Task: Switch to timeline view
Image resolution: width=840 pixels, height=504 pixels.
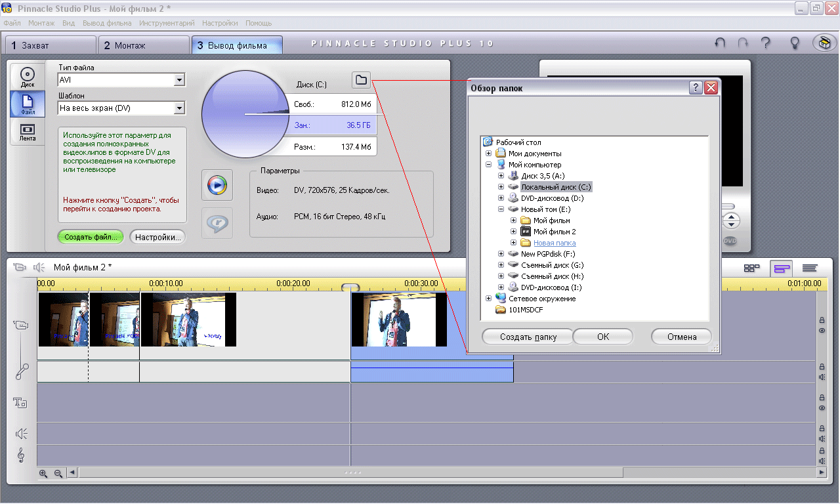Action: (x=781, y=268)
